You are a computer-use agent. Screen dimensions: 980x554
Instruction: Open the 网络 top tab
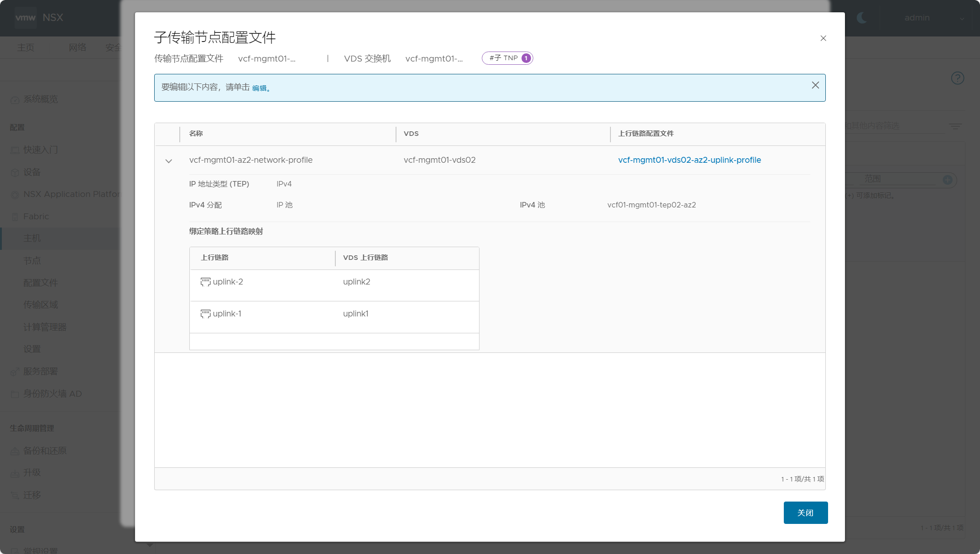(x=77, y=47)
